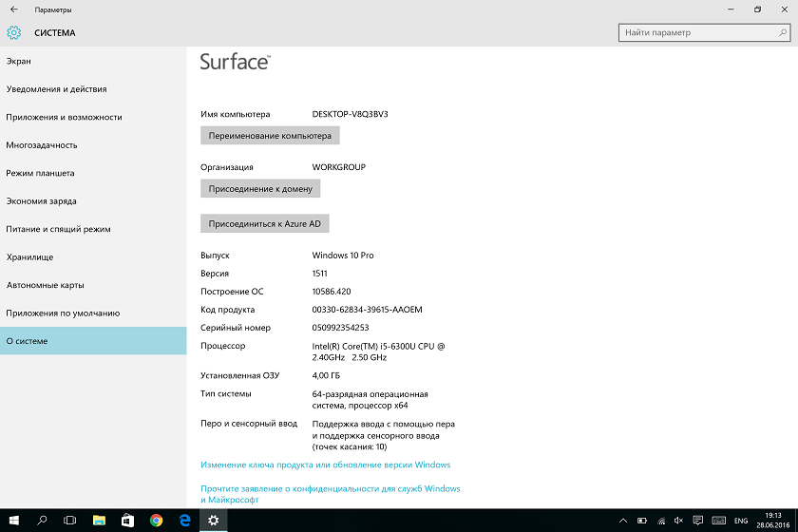Click Присоединение к домену button
This screenshot has height=532, width=798.
260,189
